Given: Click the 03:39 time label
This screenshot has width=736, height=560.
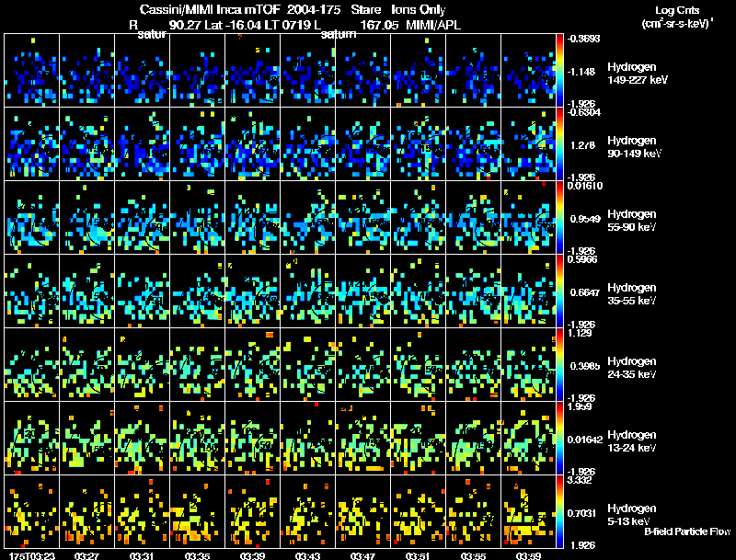Looking at the screenshot, I should coord(252,555).
